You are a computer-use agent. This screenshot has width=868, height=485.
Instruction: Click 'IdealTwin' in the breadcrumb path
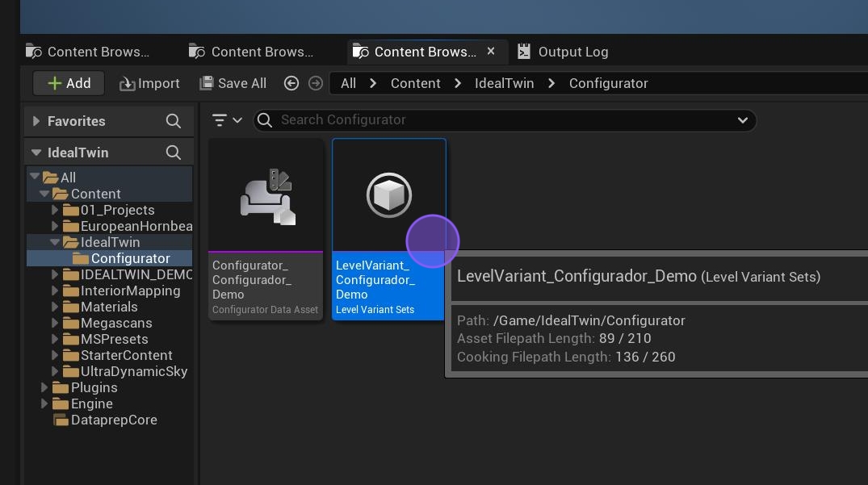tap(504, 83)
